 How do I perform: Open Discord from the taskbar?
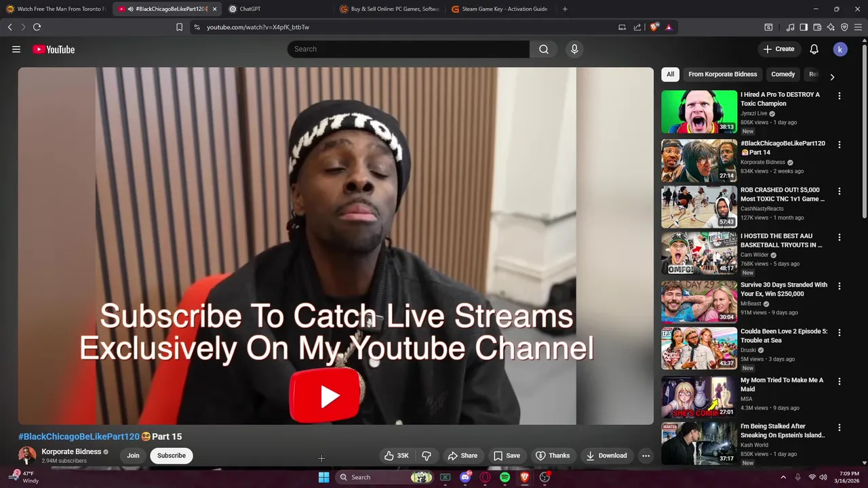465,477
